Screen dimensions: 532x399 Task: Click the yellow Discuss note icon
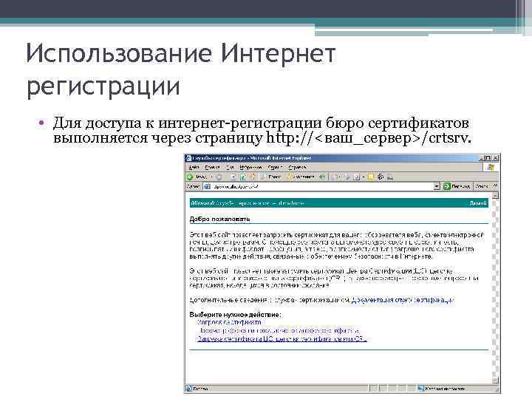coord(371,177)
